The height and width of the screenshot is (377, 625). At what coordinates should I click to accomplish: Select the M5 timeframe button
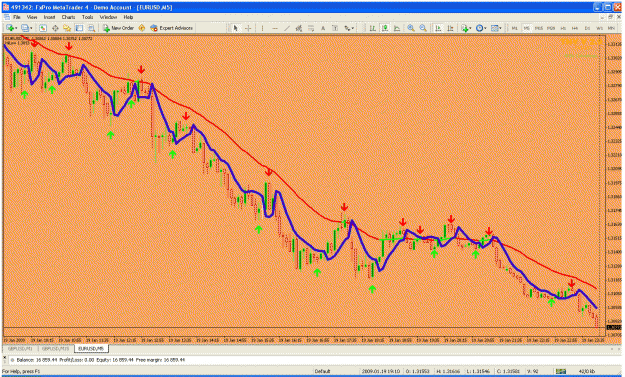[527, 28]
